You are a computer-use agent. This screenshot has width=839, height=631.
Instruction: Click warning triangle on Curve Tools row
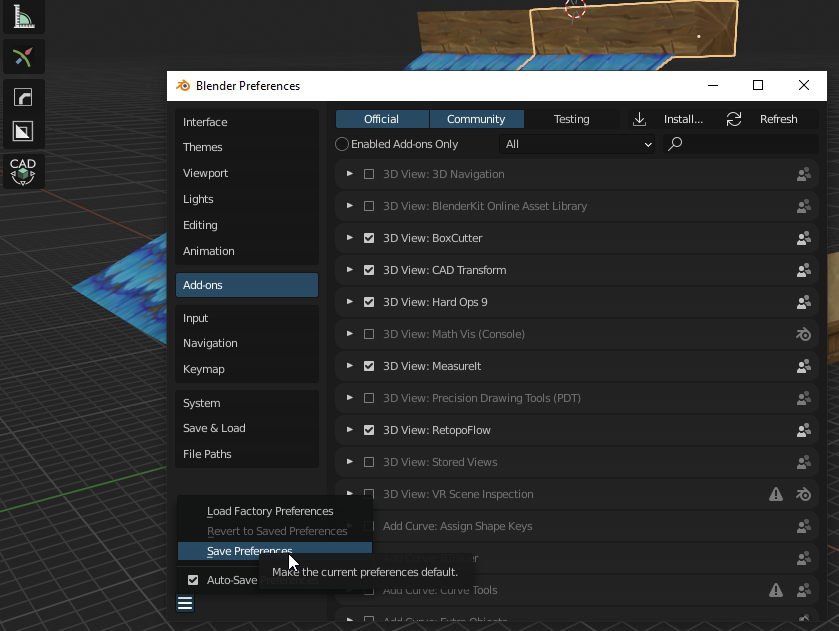point(776,590)
